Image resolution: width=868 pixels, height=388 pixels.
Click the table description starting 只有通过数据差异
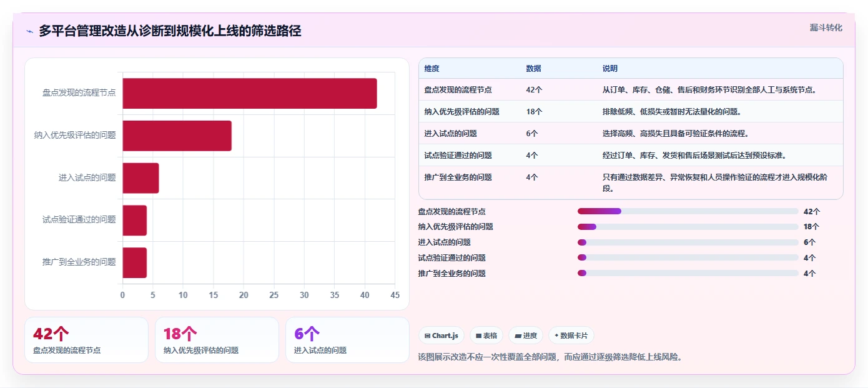coord(716,182)
